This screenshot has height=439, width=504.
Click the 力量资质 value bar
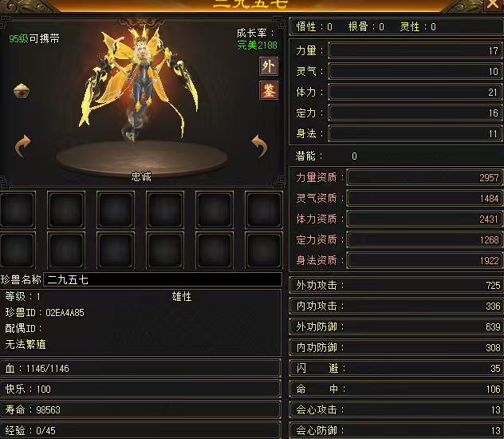tap(424, 177)
